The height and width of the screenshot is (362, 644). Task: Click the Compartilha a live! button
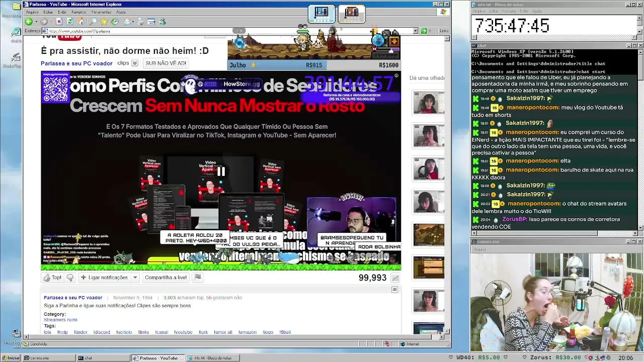pyautogui.click(x=166, y=278)
